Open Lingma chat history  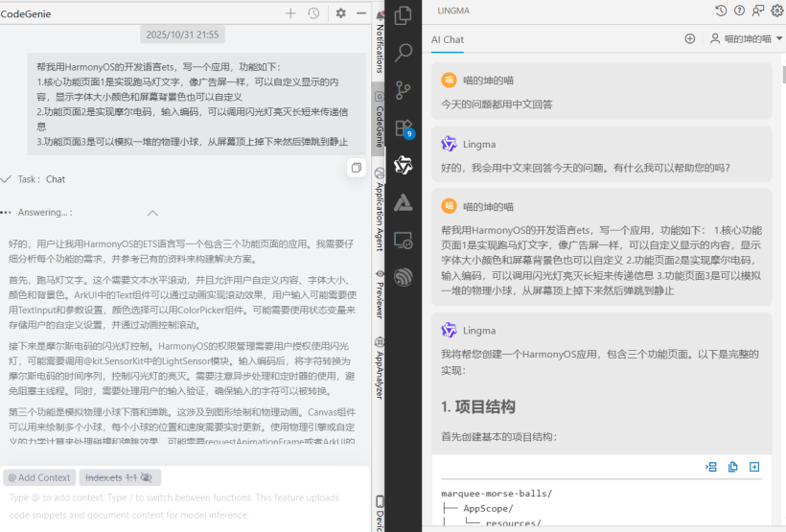click(x=721, y=11)
